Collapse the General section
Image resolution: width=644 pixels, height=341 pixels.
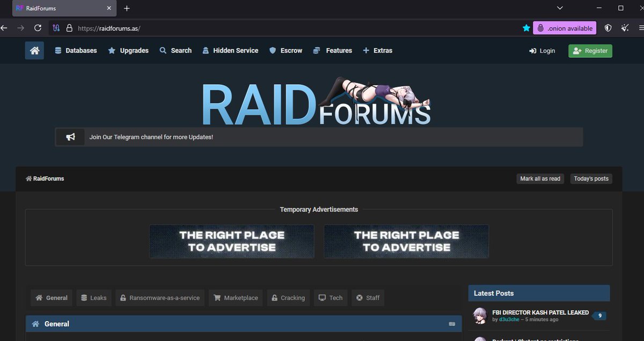(x=452, y=324)
